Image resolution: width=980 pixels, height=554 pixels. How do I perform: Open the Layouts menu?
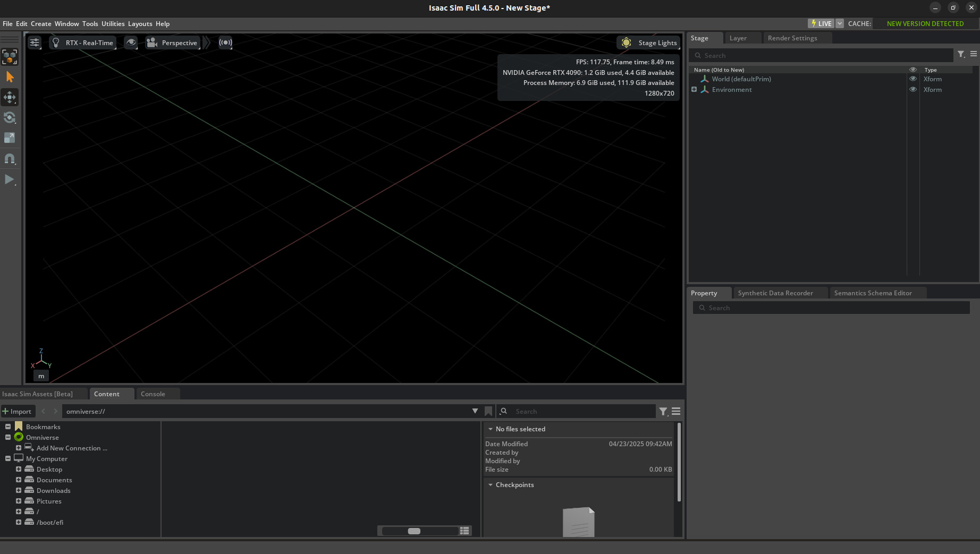pyautogui.click(x=140, y=24)
